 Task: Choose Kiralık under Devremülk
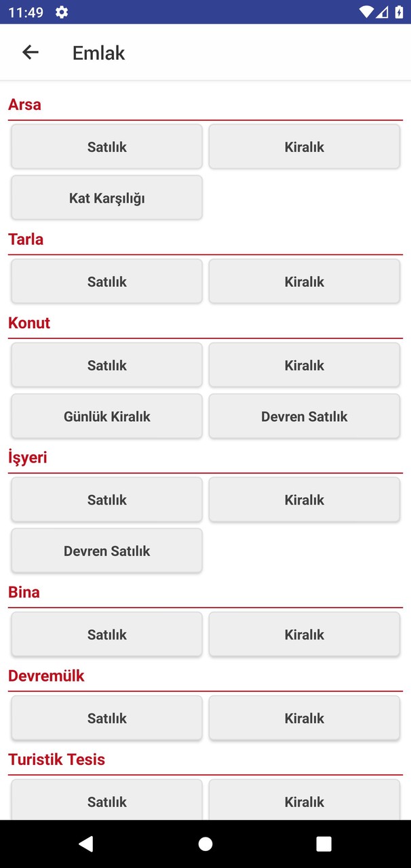pyautogui.click(x=304, y=718)
